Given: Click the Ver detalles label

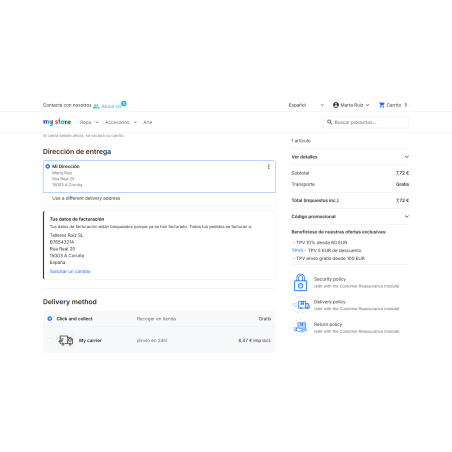Looking at the screenshot, I should [304, 157].
